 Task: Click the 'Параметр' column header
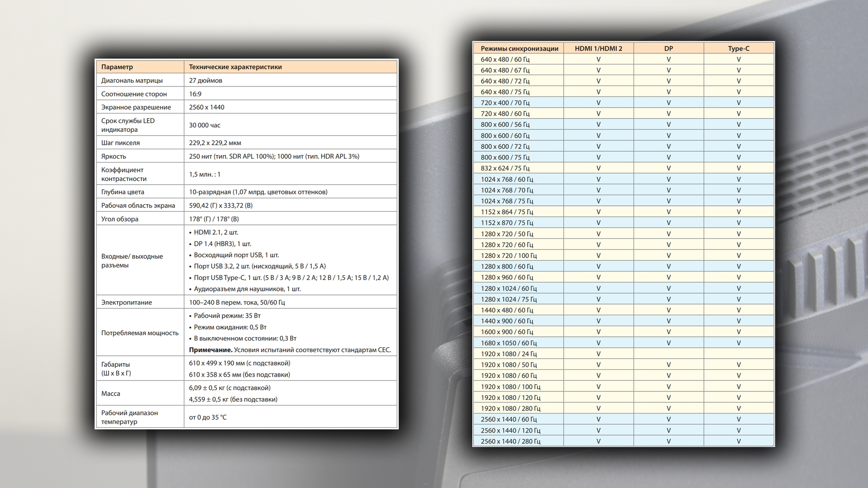(x=117, y=67)
